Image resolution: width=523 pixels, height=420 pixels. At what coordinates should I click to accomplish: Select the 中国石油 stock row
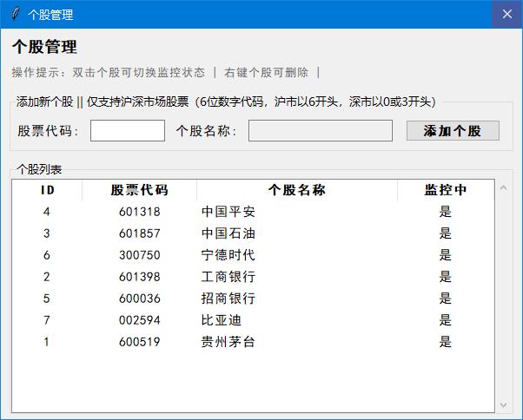[228, 233]
